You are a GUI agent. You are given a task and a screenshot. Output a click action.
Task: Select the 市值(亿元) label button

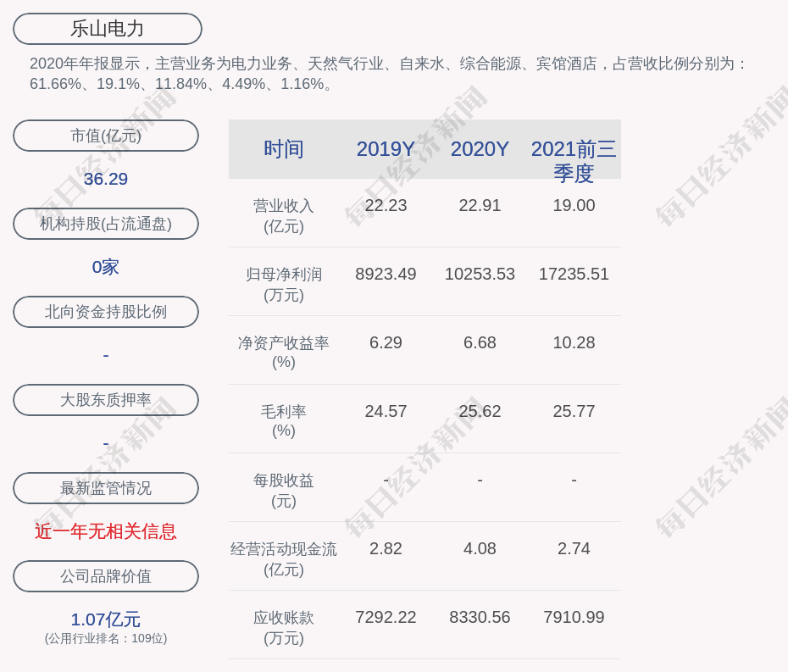tap(106, 136)
